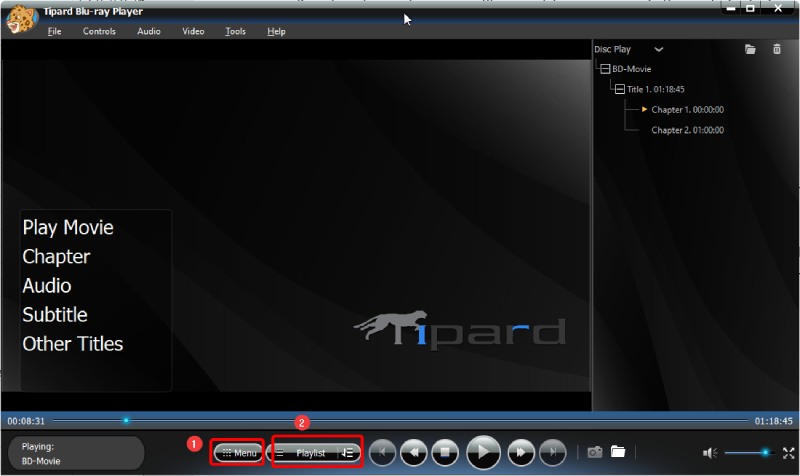Open snapshot folder icon
The height and width of the screenshot is (476, 800).
[618, 452]
